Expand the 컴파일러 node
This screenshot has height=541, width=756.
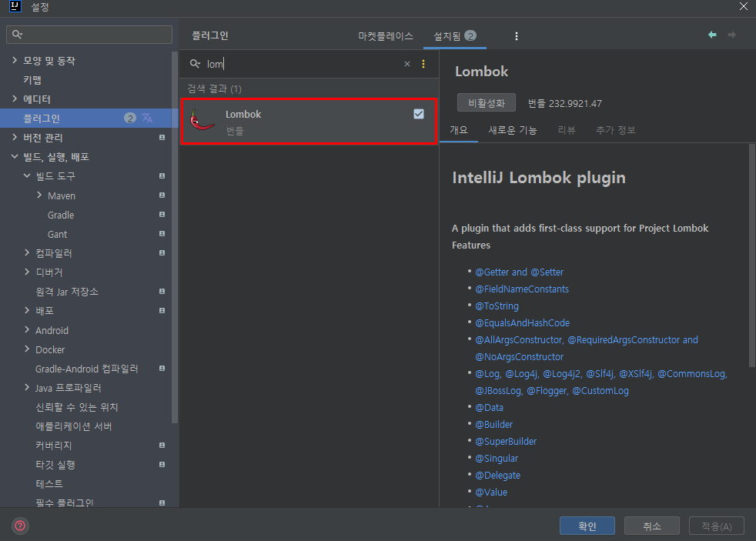(27, 252)
